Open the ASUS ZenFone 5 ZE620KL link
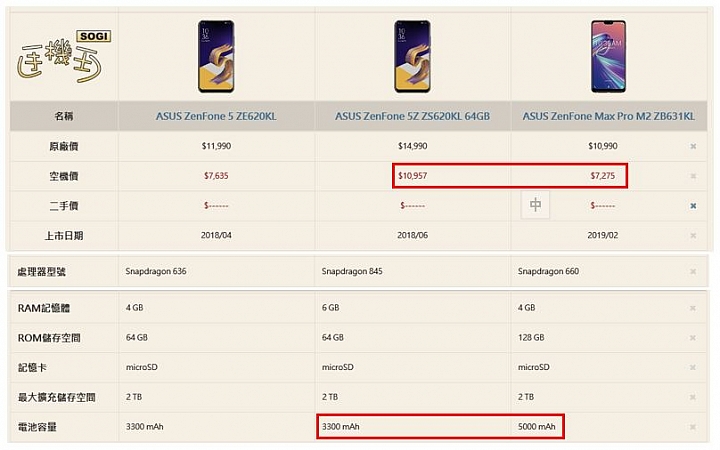 tap(216, 116)
